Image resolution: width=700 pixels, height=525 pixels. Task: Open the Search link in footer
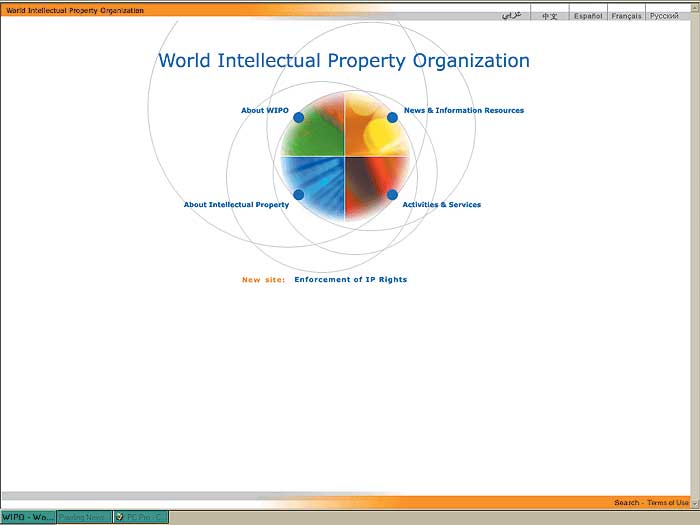click(626, 503)
